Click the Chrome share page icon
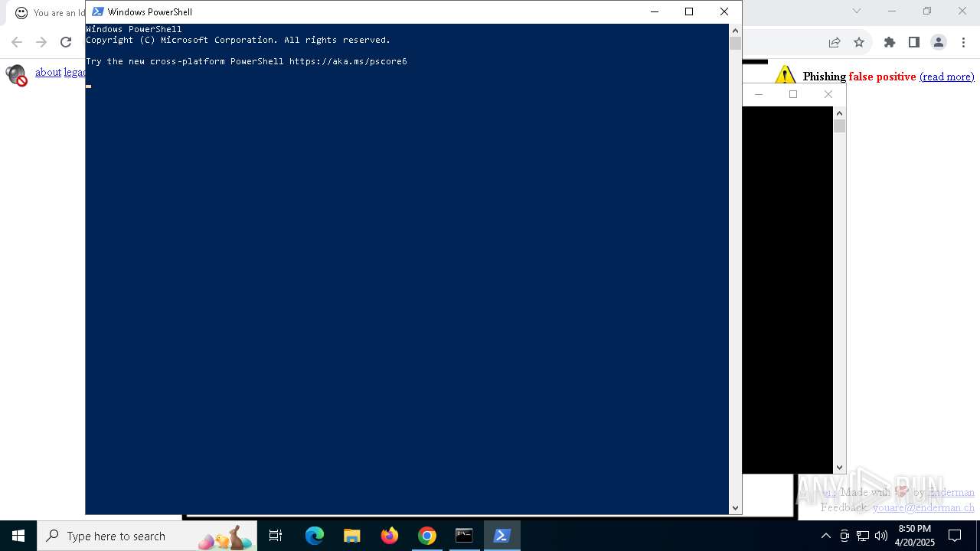This screenshot has width=980, height=551. pos(835,42)
